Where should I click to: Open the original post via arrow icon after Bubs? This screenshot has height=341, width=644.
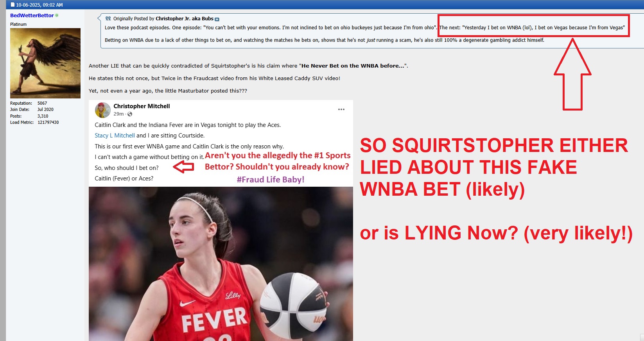pyautogui.click(x=217, y=19)
